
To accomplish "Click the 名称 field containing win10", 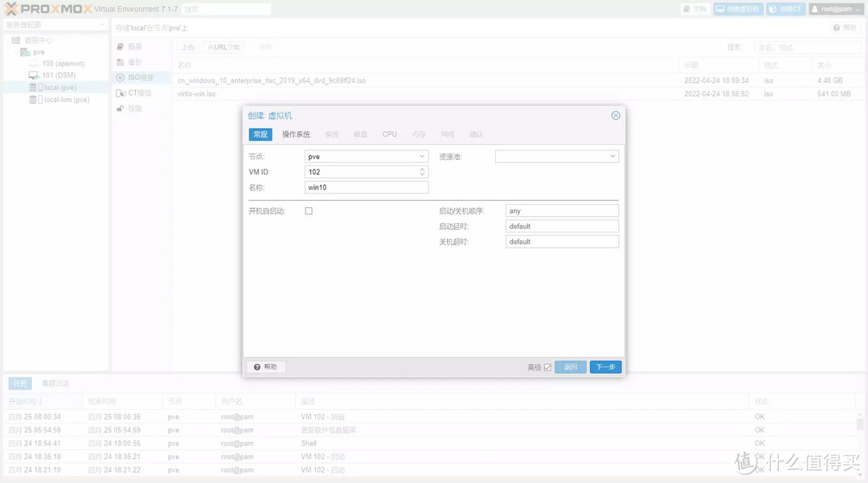I will click(x=366, y=187).
